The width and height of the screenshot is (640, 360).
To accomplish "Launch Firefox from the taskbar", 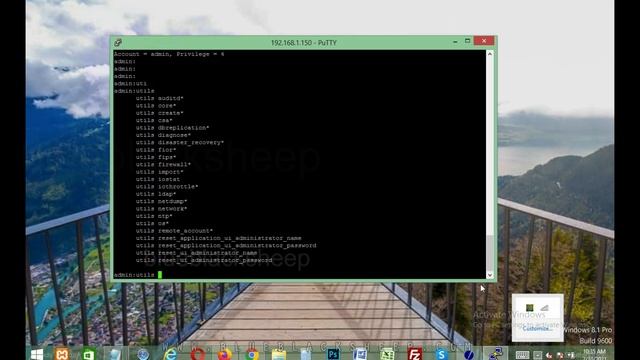I will (x=224, y=354).
